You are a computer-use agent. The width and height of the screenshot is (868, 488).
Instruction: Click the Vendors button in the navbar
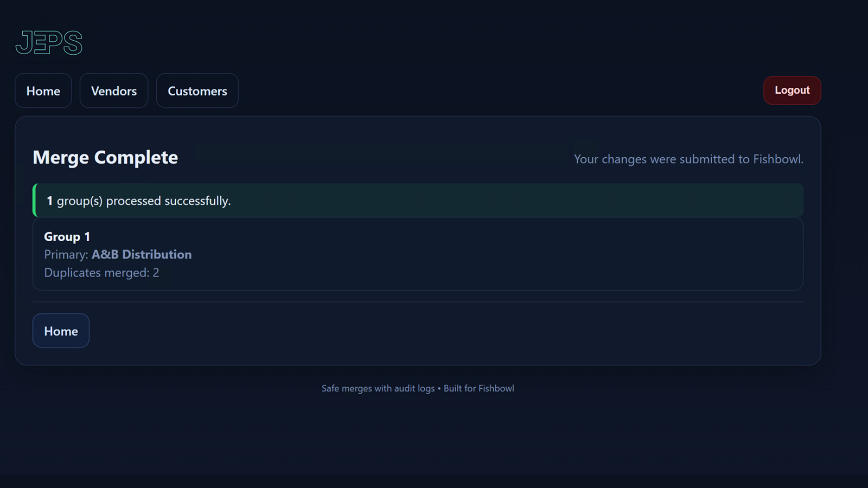113,91
